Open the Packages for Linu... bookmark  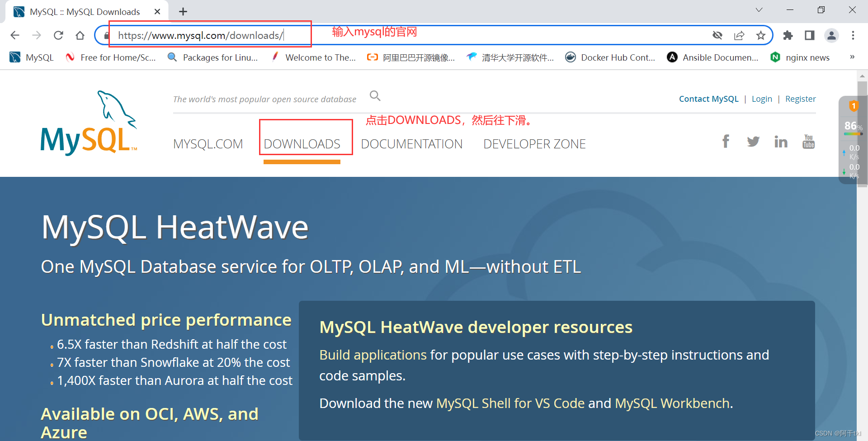[212, 57]
